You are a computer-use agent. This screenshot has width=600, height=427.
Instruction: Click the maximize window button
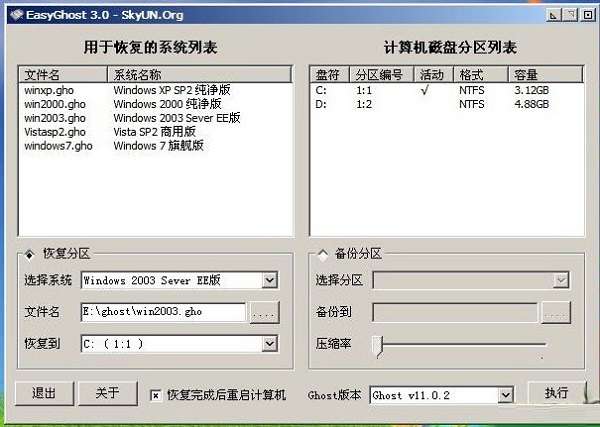point(571,15)
